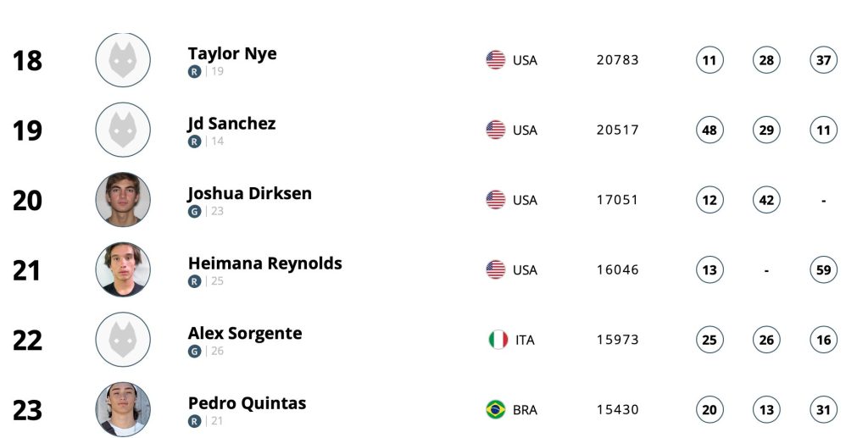The width and height of the screenshot is (868, 438).
Task: Click the G stance badge under Alex Sorgente
Action: [x=194, y=352]
